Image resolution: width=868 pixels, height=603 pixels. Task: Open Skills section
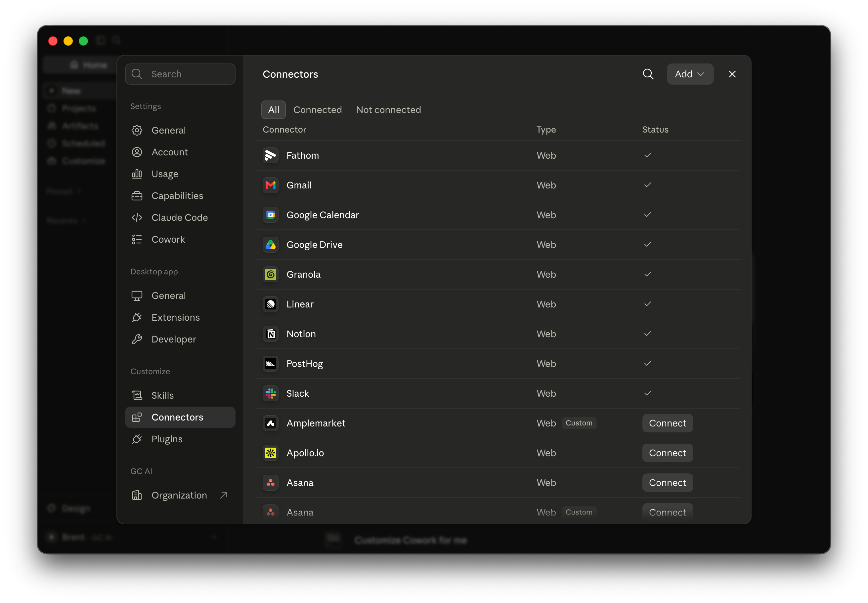pyautogui.click(x=180, y=396)
